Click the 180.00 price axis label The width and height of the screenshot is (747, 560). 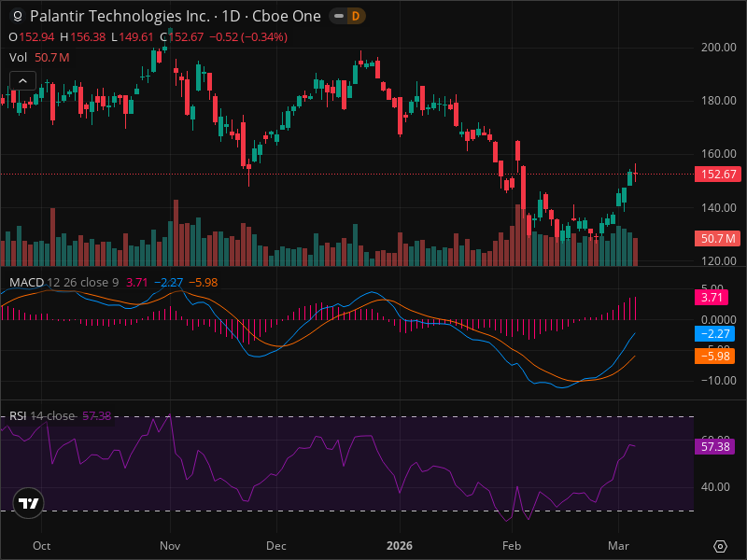pos(718,101)
